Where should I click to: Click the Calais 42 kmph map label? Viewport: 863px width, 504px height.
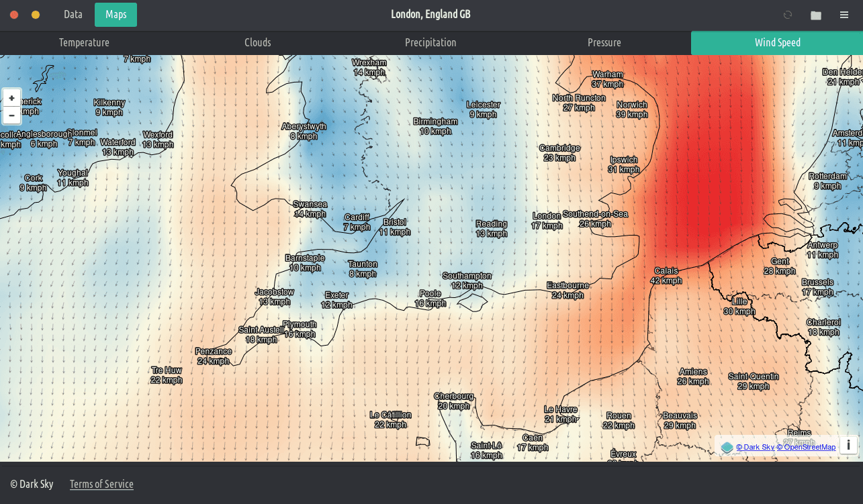click(x=666, y=276)
